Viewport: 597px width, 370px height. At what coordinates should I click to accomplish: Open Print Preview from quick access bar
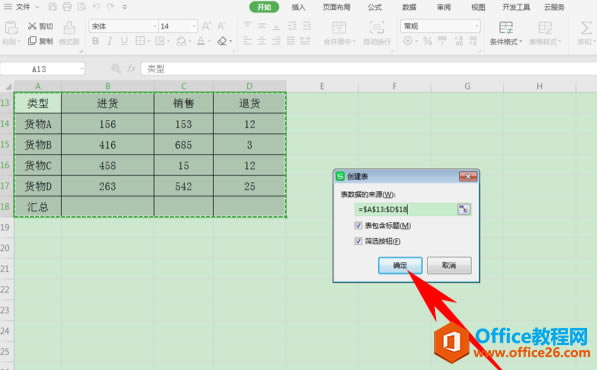coord(81,7)
